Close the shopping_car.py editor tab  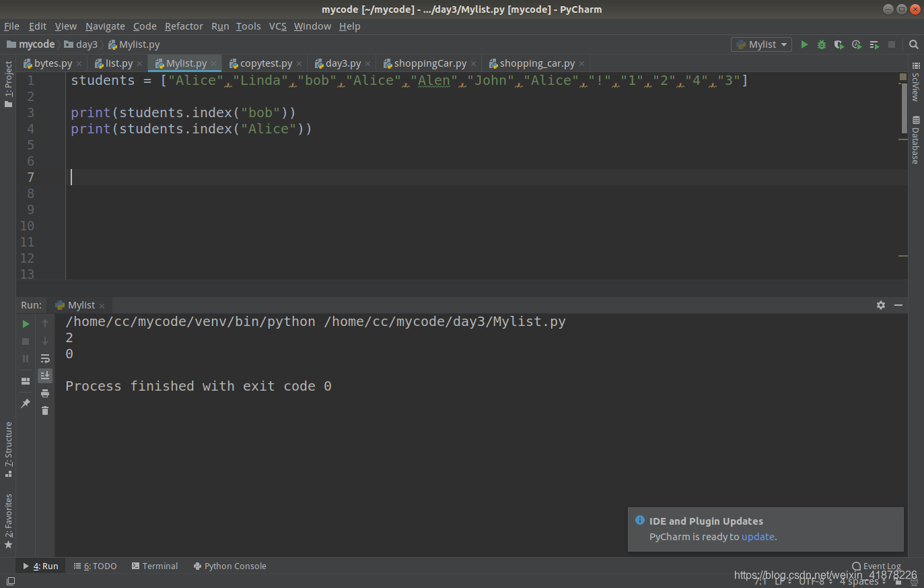(x=581, y=63)
